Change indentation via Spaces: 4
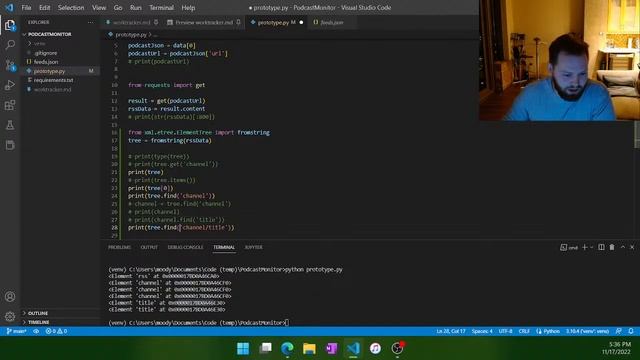The height and width of the screenshot is (360, 640). click(x=482, y=331)
